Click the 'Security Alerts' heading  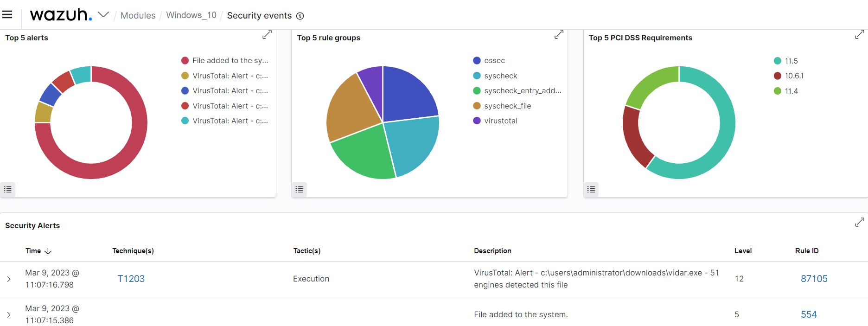click(32, 225)
